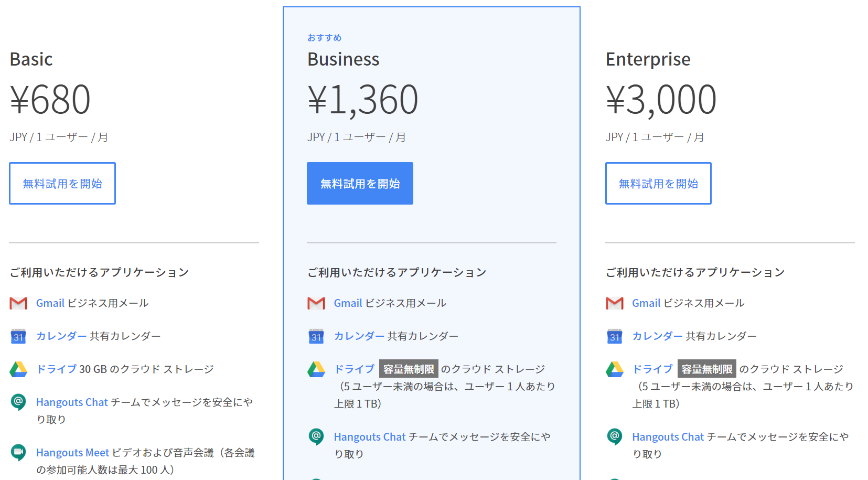Click the Calendar icon under Basic plan
The width and height of the screenshot is (868, 480).
click(18, 336)
